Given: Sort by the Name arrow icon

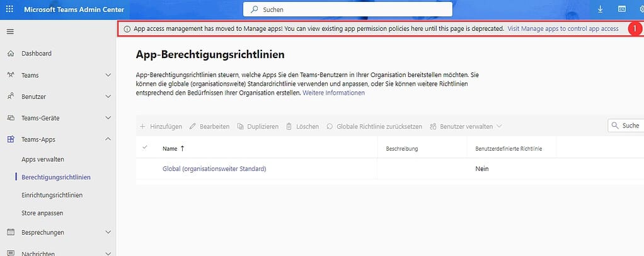Looking at the screenshot, I should (182, 149).
